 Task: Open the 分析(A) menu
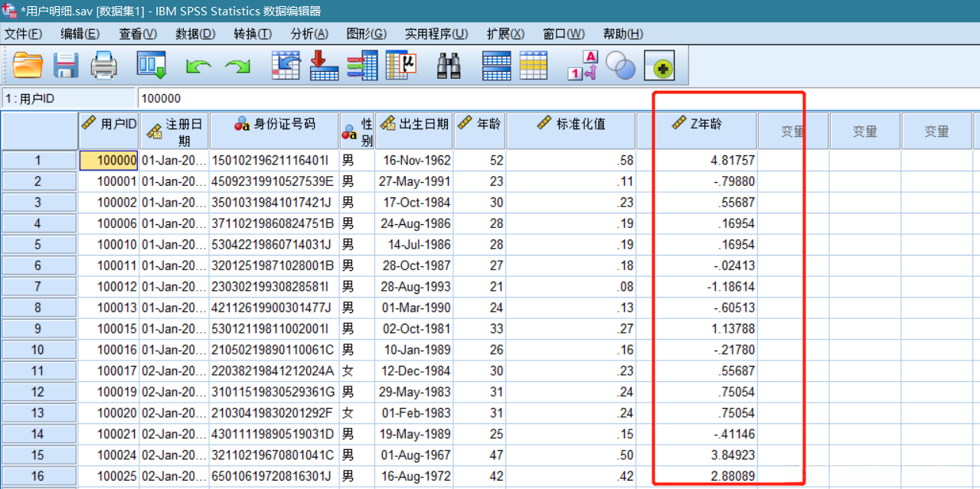[x=309, y=34]
